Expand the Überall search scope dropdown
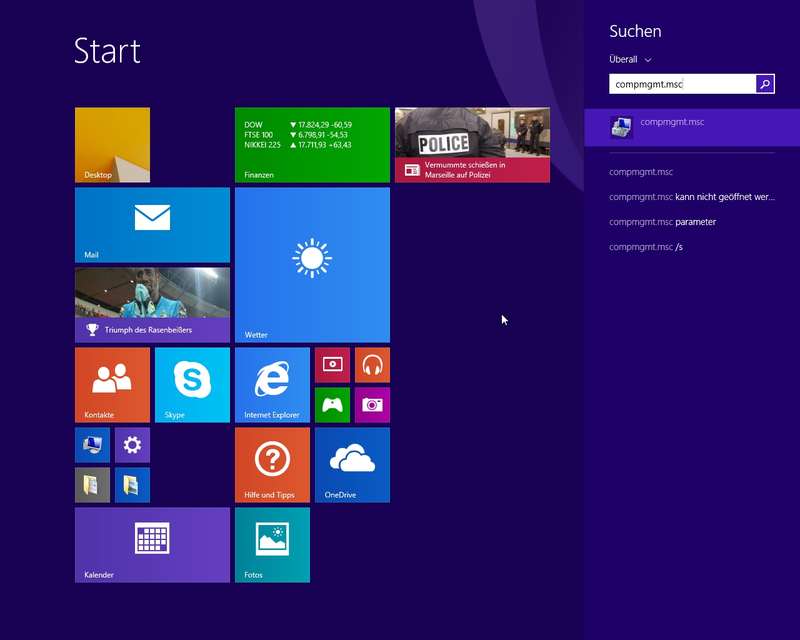The width and height of the screenshot is (800, 640). coord(631,60)
